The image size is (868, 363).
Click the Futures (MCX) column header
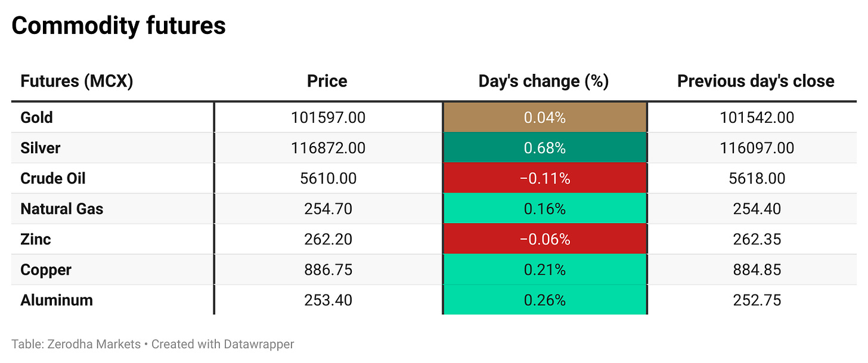tap(76, 81)
